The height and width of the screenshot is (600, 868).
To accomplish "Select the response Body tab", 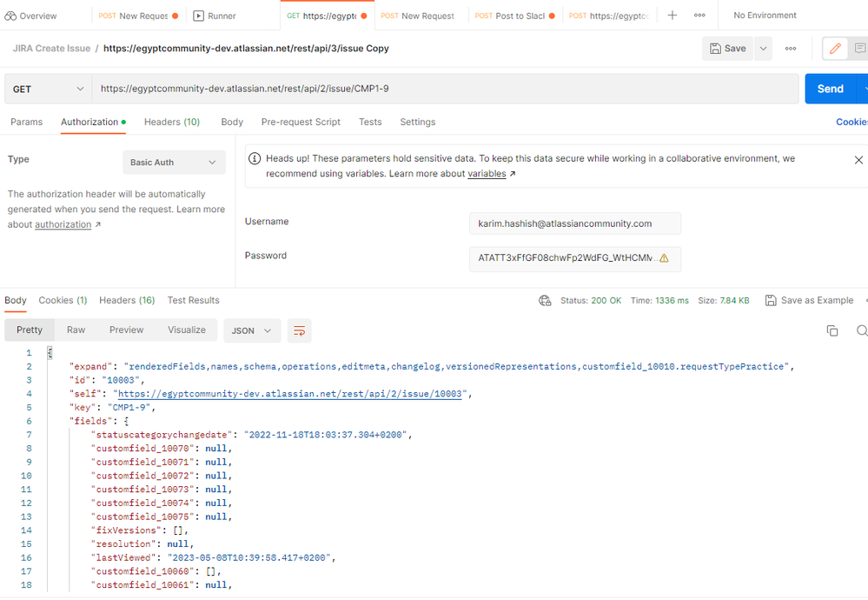I will [16, 300].
